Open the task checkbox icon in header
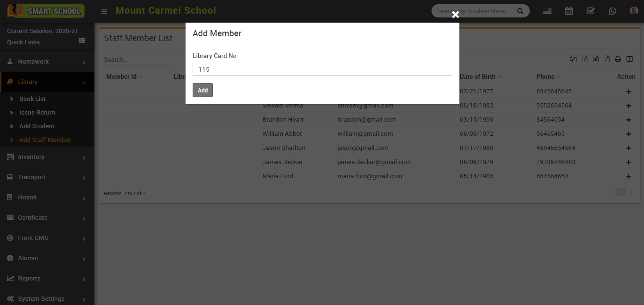The height and width of the screenshot is (305, 644). pyautogui.click(x=591, y=10)
